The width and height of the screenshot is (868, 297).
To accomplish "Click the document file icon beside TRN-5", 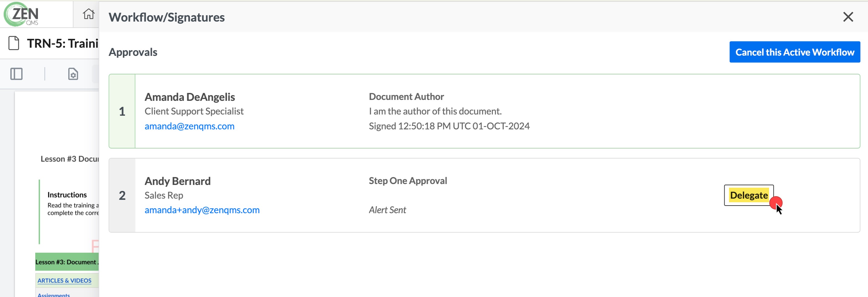I will pos(14,43).
